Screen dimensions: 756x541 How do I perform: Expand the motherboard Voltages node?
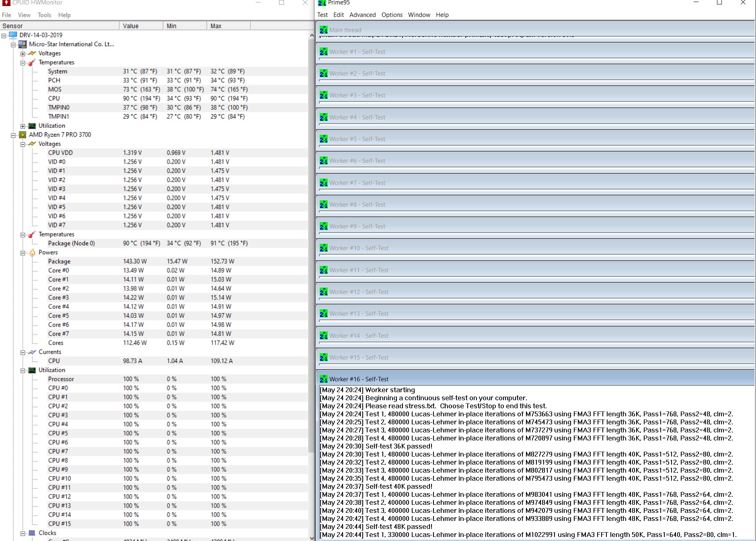[23, 53]
